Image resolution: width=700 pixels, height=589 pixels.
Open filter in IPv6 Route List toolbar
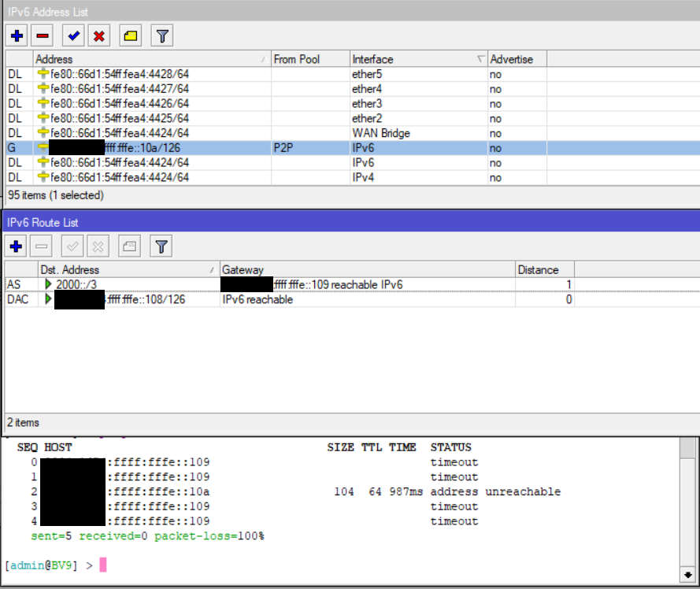(x=161, y=246)
